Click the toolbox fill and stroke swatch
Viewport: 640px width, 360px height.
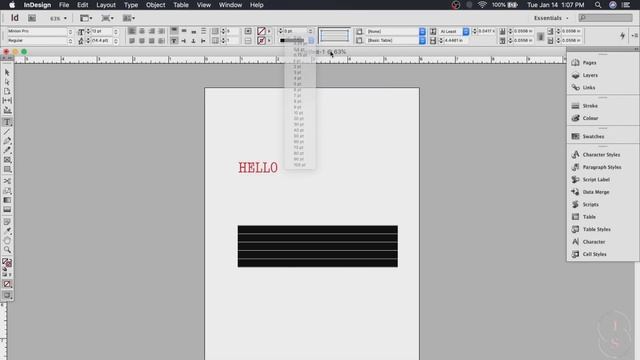click(x=7, y=262)
